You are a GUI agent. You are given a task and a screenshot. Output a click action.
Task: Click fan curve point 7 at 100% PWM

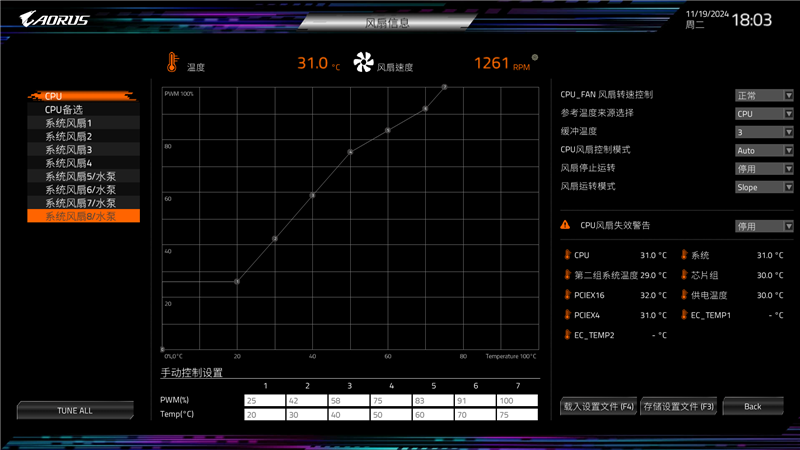coord(444,87)
